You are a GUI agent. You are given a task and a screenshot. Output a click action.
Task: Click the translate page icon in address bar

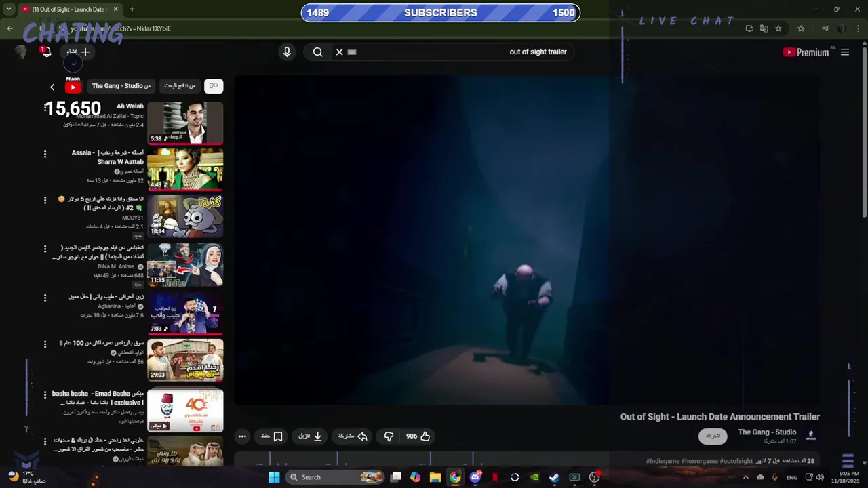(x=764, y=28)
